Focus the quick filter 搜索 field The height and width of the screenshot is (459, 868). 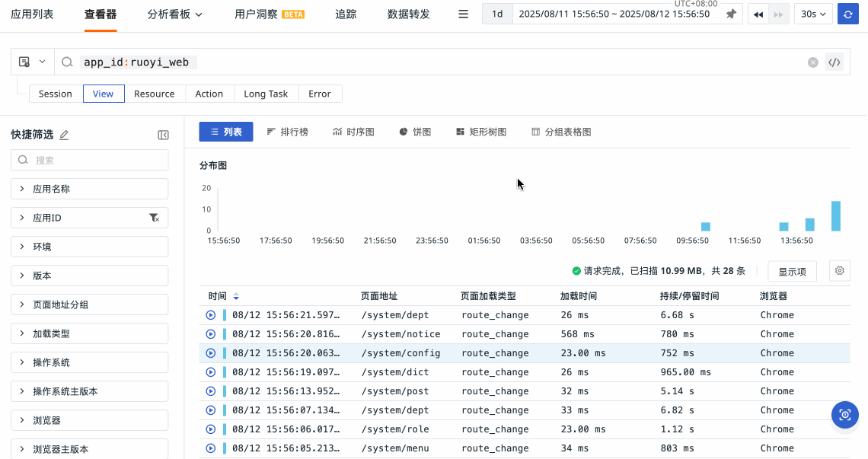click(90, 160)
